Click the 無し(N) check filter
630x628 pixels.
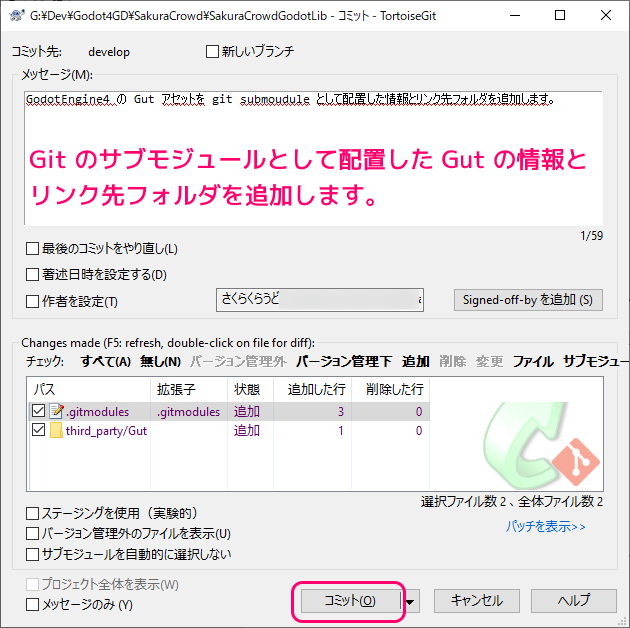pyautogui.click(x=160, y=362)
